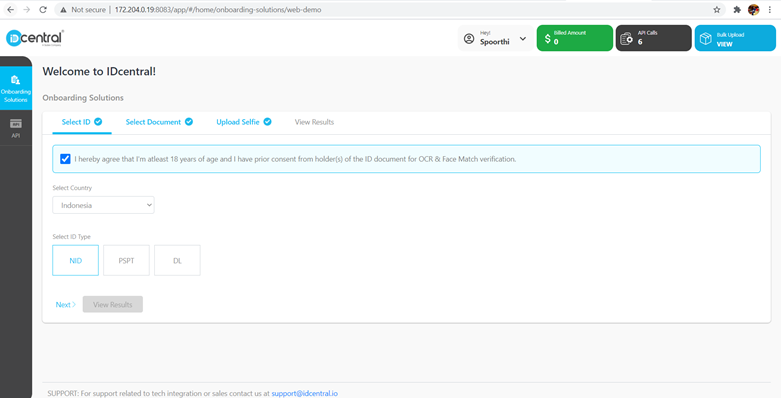Click the Next link
This screenshot has width=781, height=398.
coord(66,304)
